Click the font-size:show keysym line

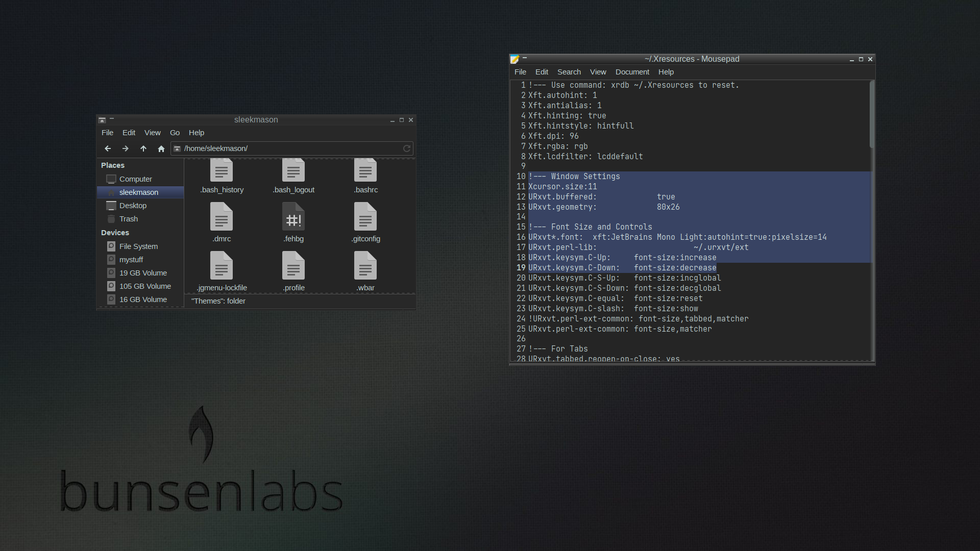coord(613,309)
